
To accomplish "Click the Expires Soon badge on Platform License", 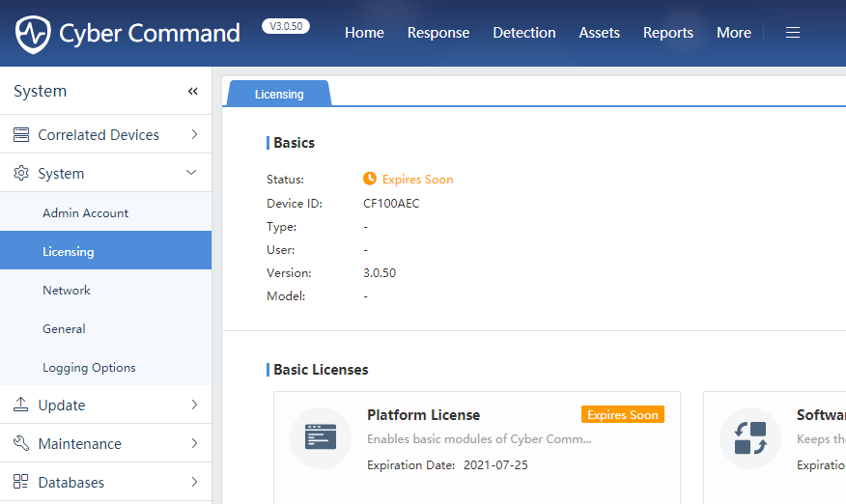I will click(x=623, y=414).
